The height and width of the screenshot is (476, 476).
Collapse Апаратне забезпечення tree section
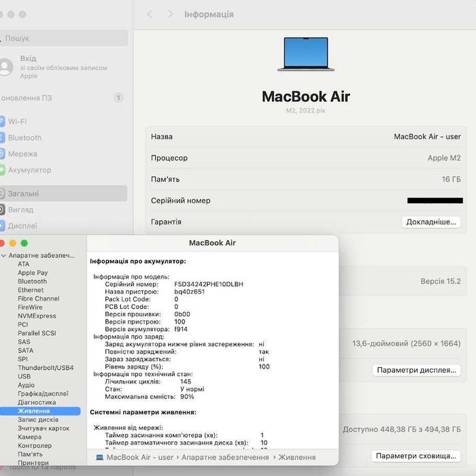pos(3,256)
